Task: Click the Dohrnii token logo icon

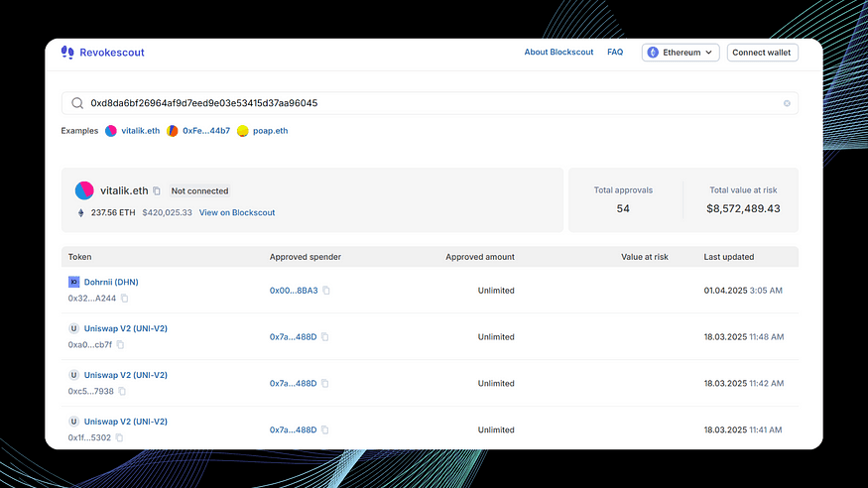Action: click(73, 282)
